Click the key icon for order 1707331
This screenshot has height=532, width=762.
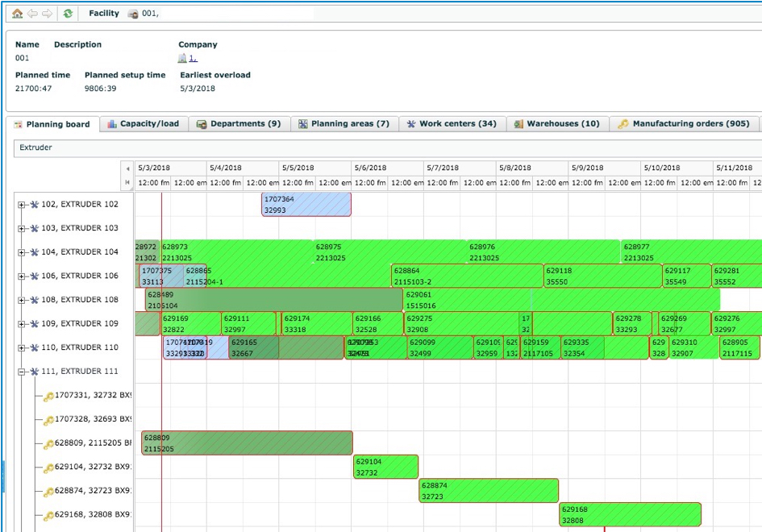pos(48,397)
